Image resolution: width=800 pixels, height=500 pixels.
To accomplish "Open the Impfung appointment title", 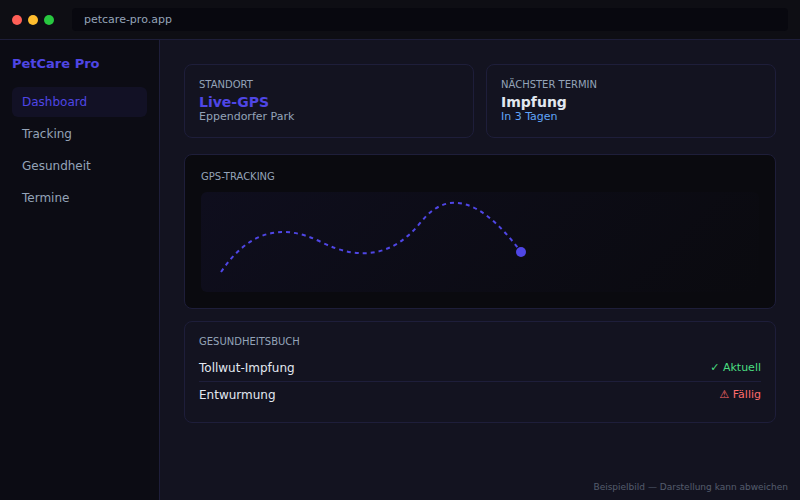I will 533,102.
